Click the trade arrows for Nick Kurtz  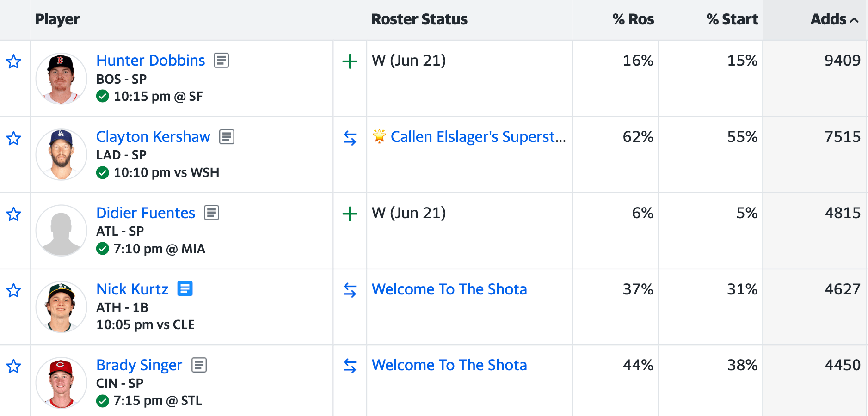[x=350, y=290]
